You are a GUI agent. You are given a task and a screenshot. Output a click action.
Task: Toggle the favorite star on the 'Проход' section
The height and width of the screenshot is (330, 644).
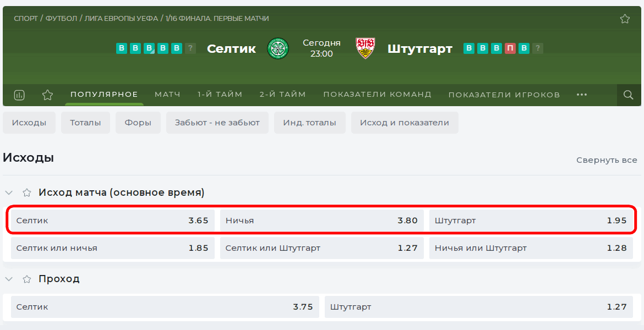26,279
